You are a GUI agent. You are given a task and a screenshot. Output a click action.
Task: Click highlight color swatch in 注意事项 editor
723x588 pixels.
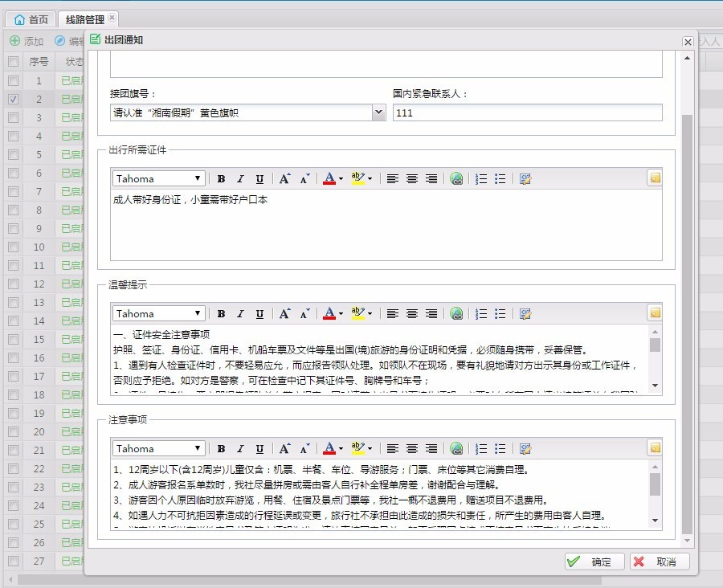357,449
